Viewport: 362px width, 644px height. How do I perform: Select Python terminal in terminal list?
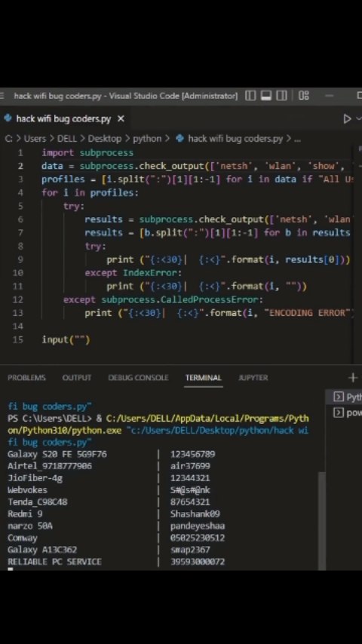[x=345, y=397]
